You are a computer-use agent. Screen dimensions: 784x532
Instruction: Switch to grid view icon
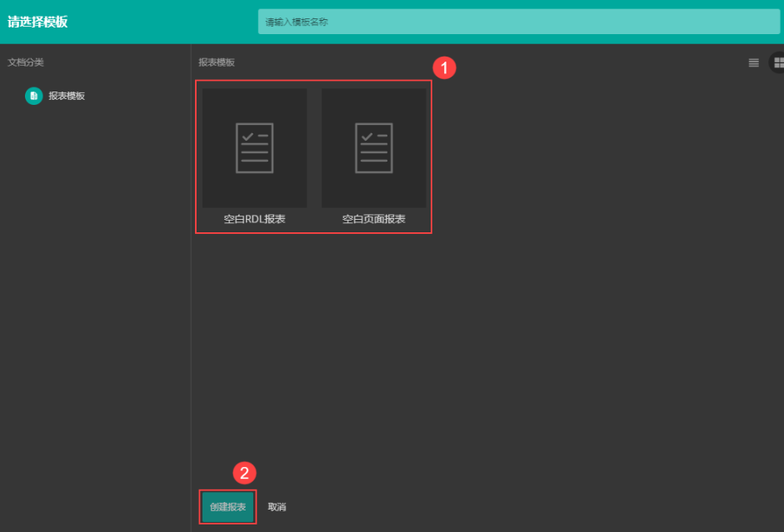[x=778, y=62]
